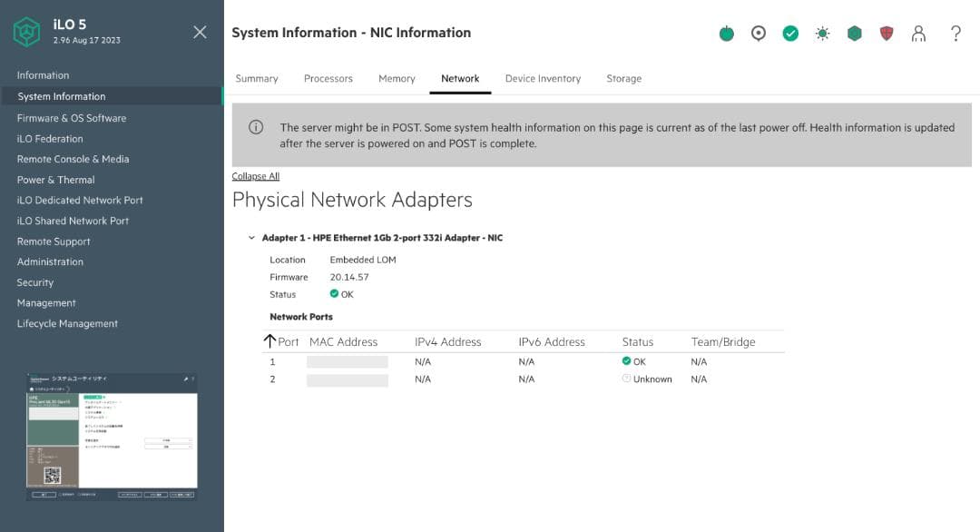Click the green iLO hexagon status icon
This screenshot has width=980, height=532.
point(854,33)
